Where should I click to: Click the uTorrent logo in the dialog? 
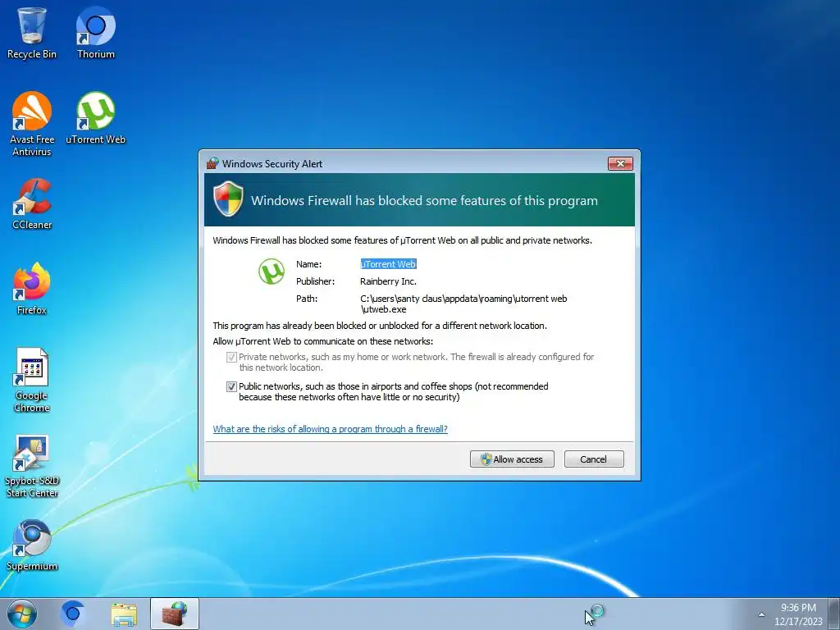[x=272, y=272]
